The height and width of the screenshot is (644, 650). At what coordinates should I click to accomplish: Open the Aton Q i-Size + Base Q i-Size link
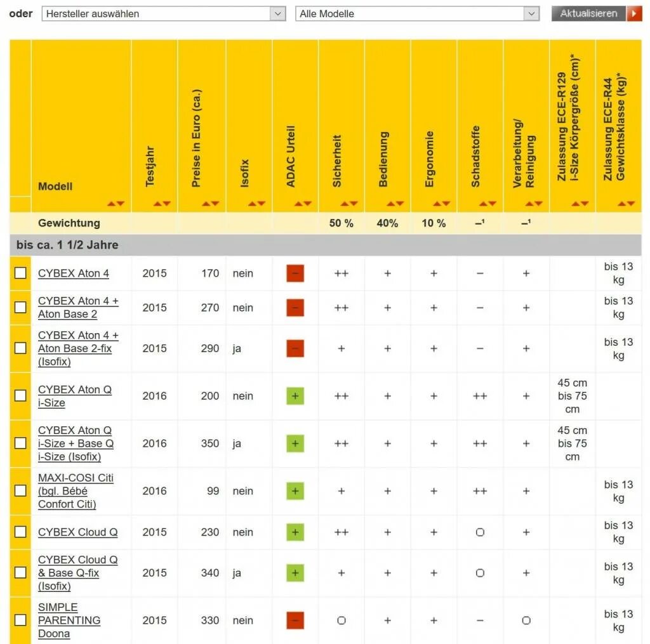coord(76,444)
